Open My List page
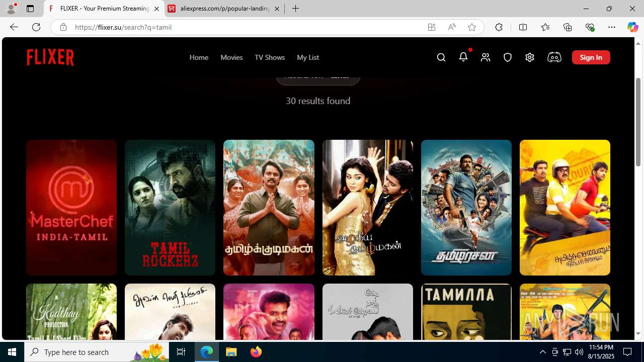Screen dimensions: 644x362 (308, 57)
